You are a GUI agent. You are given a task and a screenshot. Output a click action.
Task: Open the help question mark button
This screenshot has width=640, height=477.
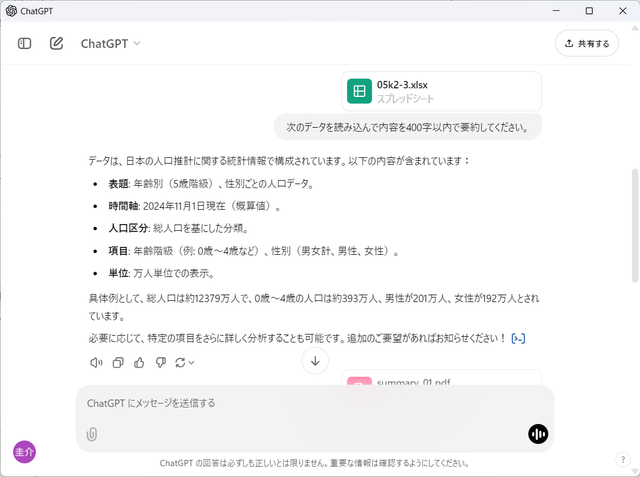point(623,460)
